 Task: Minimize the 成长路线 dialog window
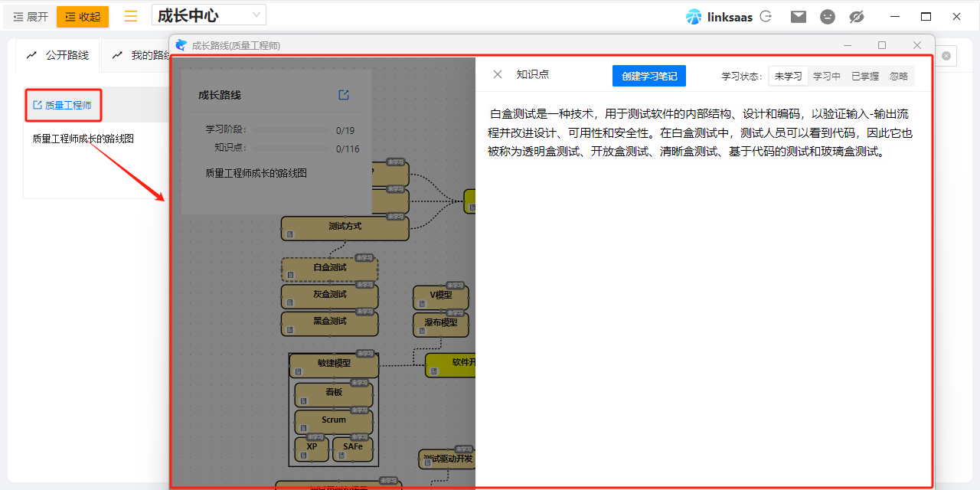pyautogui.click(x=847, y=45)
